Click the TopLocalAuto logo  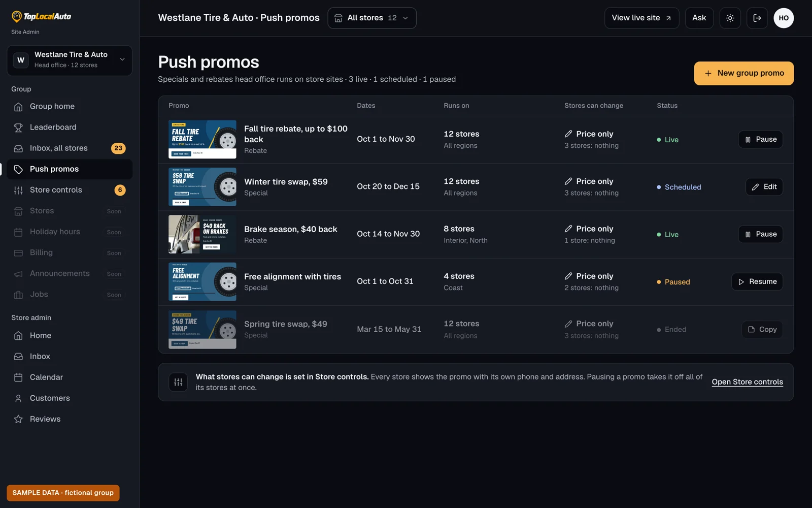pos(42,16)
